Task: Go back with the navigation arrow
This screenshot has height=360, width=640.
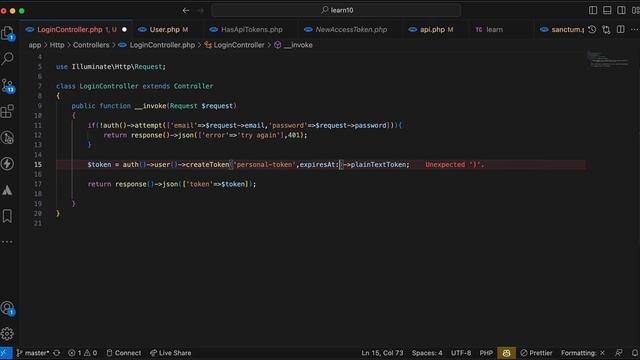Action: 186,10
